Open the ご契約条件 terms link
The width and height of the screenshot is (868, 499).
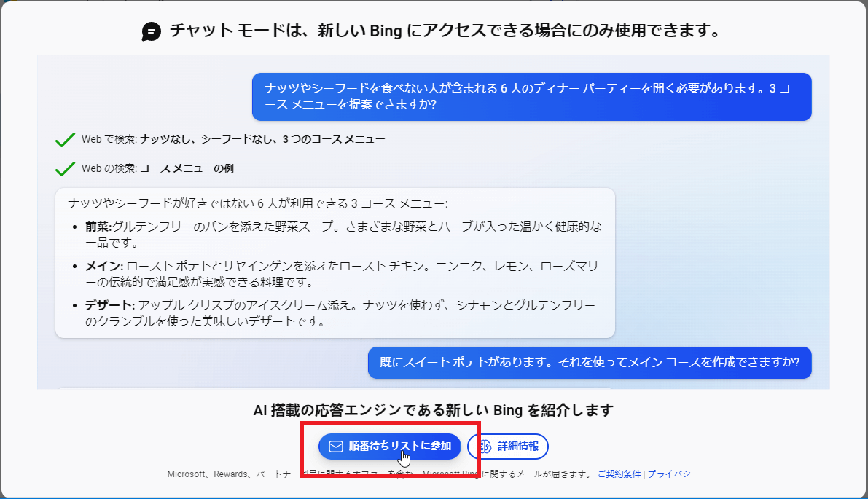point(619,474)
